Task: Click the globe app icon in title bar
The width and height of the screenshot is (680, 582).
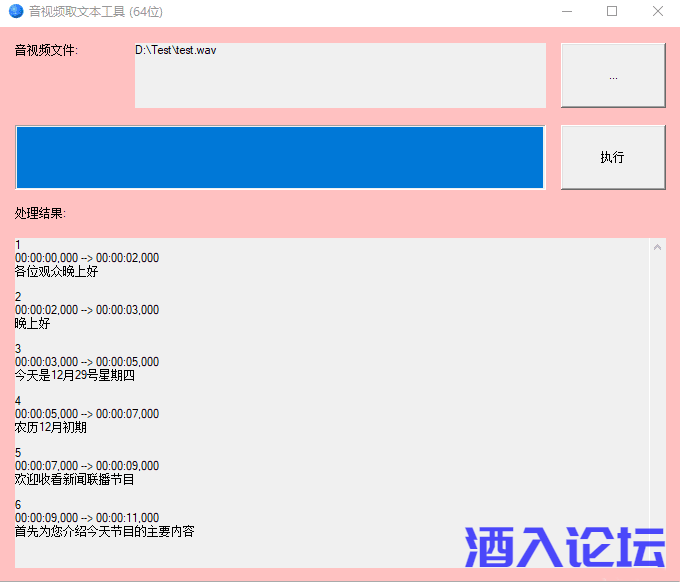Action: pos(15,12)
